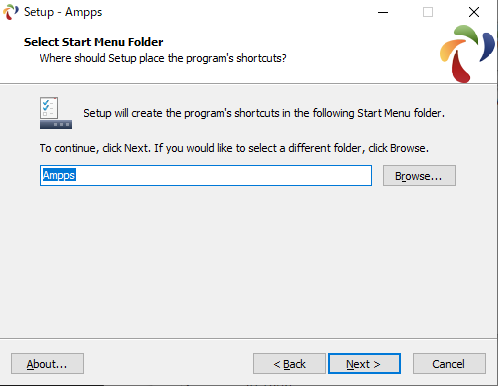Click the Ampps icon in the title bar
Viewport: 498px width, 386px height.
(11, 12)
